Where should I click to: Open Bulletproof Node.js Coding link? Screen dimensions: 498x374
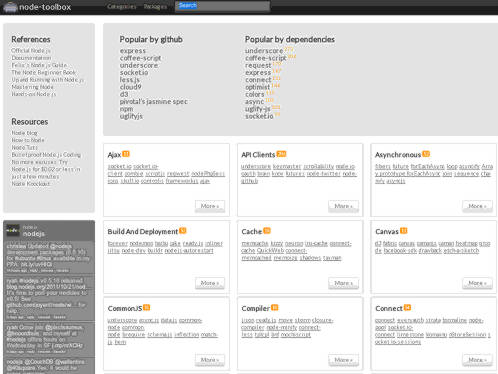[46, 155]
